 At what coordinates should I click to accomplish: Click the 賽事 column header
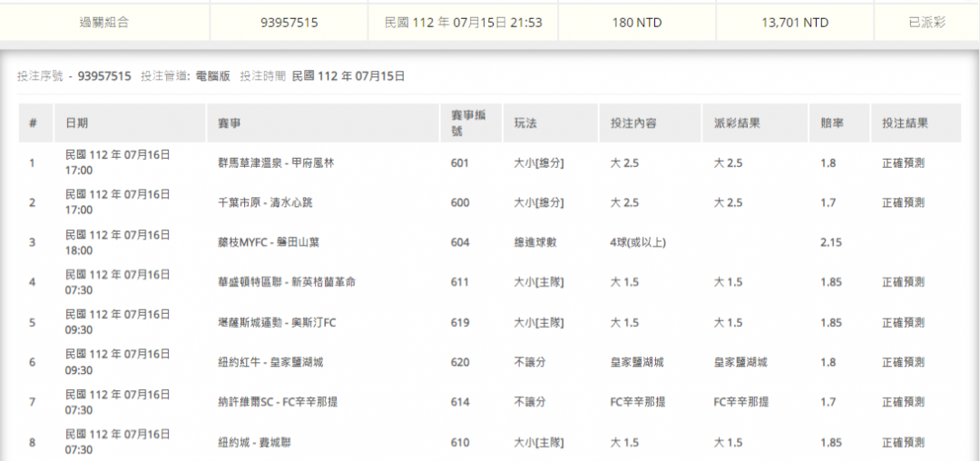[230, 123]
